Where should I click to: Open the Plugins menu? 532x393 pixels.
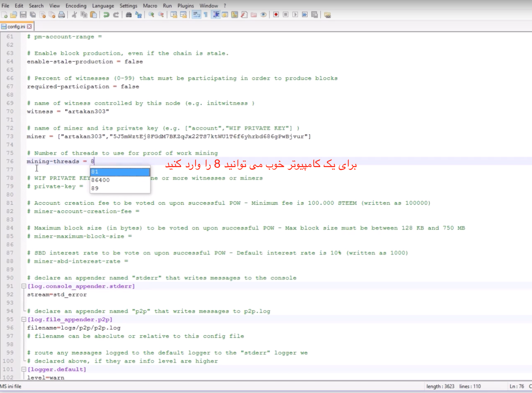(x=185, y=6)
